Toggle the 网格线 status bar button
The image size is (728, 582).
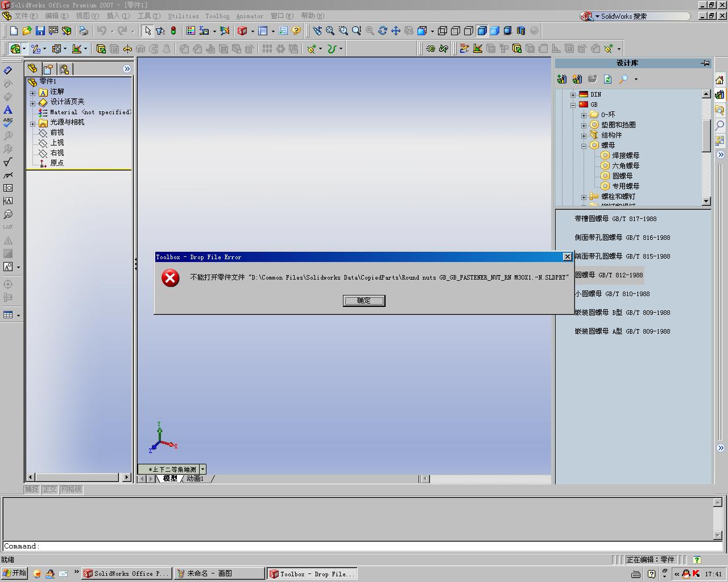pos(71,489)
